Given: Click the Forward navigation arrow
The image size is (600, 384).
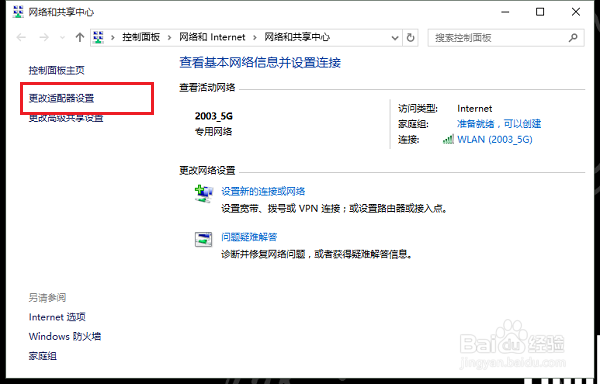Looking at the screenshot, I should (x=44, y=37).
